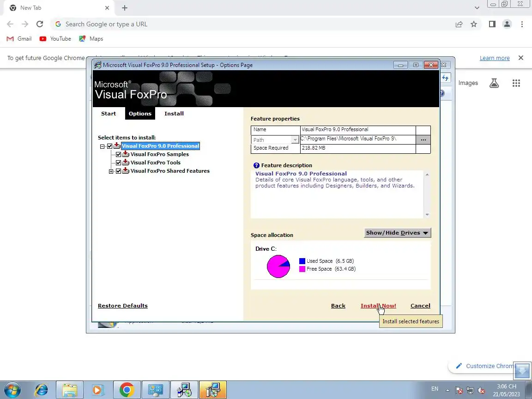The image size is (532, 399).
Task: Click the network icon in system tray
Action: pyautogui.click(x=470, y=390)
